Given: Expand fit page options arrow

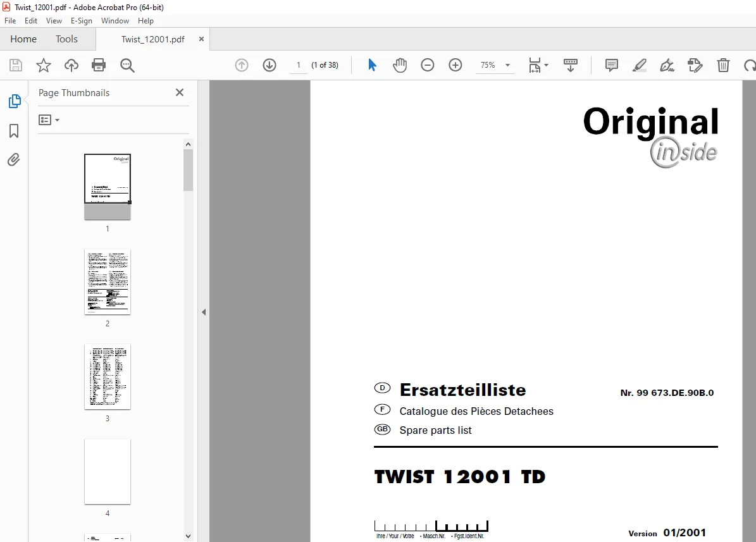Looking at the screenshot, I should (546, 65).
